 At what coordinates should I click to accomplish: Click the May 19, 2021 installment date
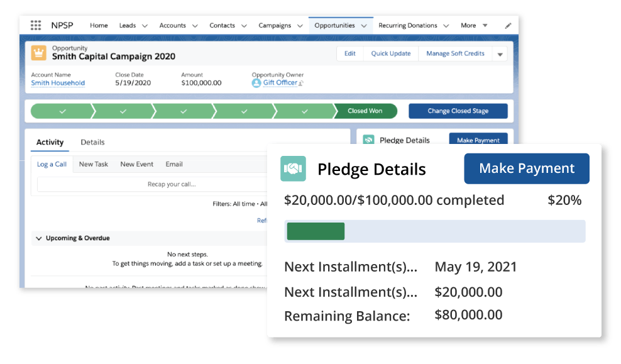pyautogui.click(x=476, y=267)
